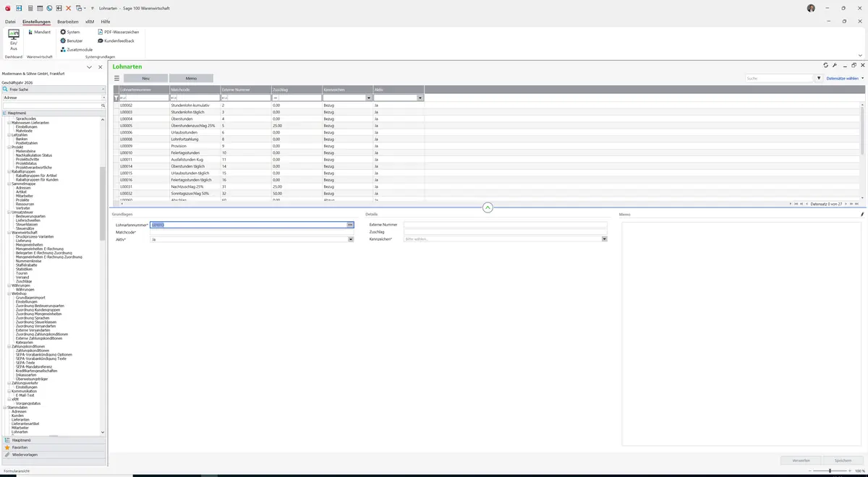The width and height of the screenshot is (868, 477).
Task: Open Zusatzmodule in the ribbon
Action: [x=76, y=50]
